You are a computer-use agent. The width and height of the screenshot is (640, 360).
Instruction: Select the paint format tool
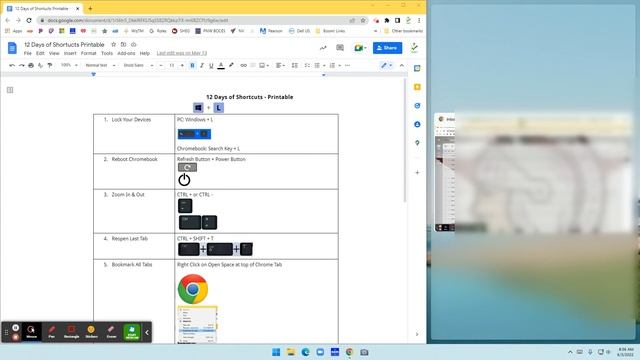(50, 65)
